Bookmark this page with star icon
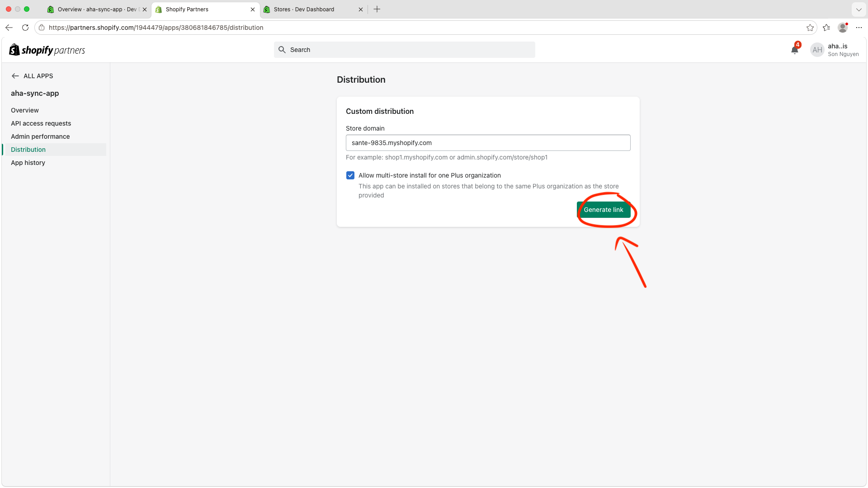 [x=810, y=28]
